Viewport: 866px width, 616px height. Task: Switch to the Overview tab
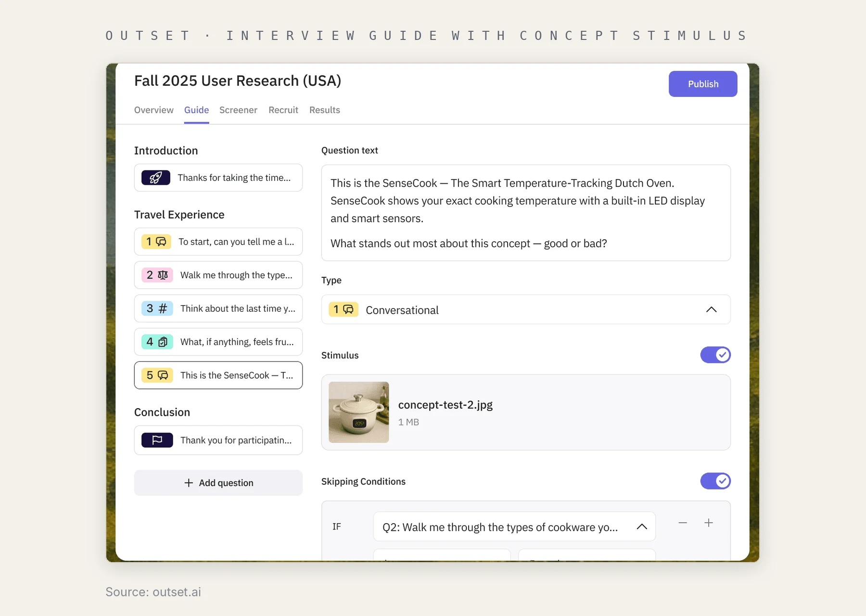point(154,110)
